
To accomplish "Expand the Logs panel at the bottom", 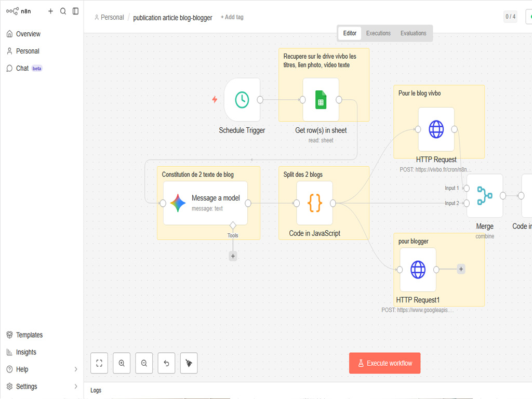I will [96, 390].
